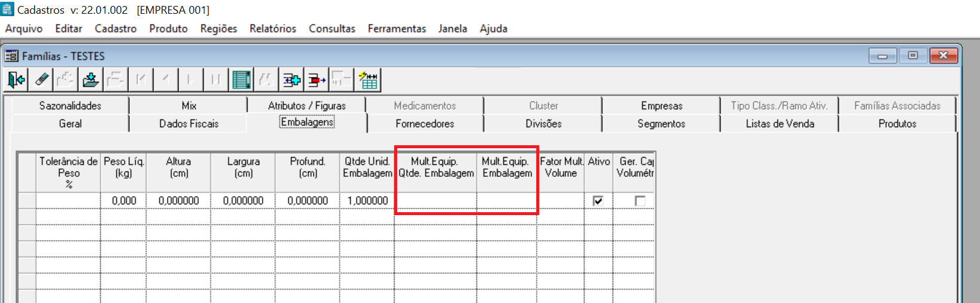Open the Consultas menu
The height and width of the screenshot is (303, 980).
coord(332,29)
